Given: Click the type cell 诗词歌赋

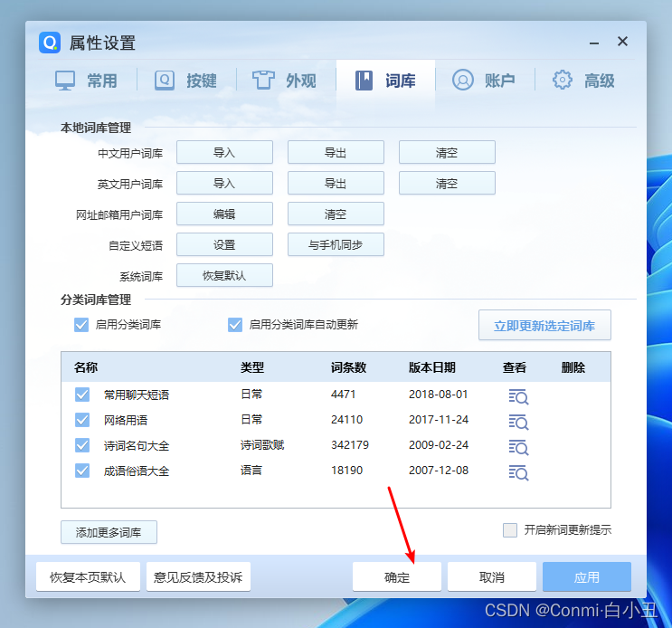Looking at the screenshot, I should [x=262, y=445].
